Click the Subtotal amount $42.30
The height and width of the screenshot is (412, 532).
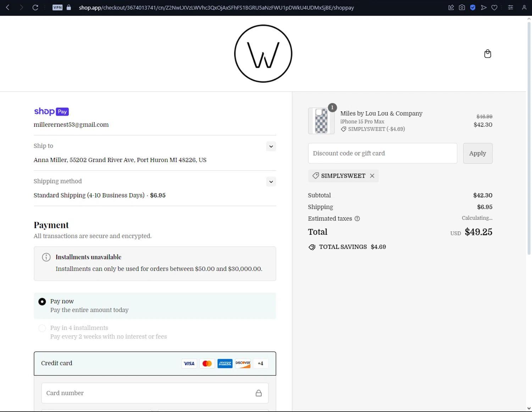483,195
